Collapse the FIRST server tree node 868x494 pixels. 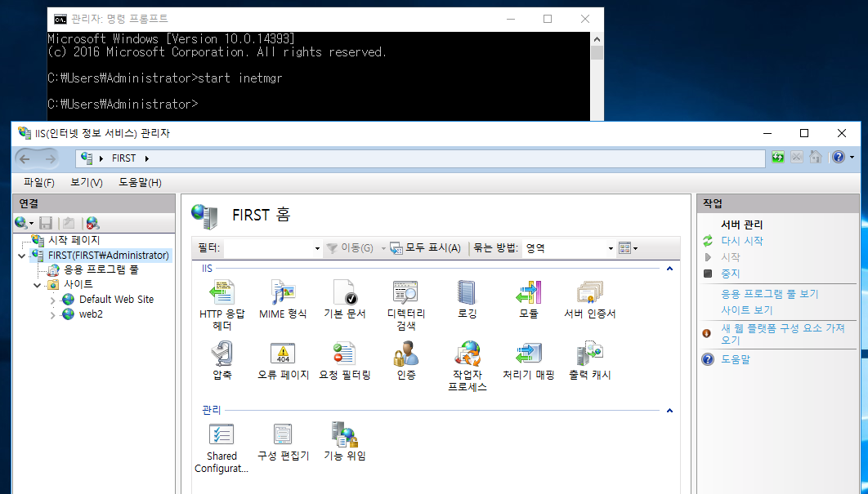pos(21,256)
